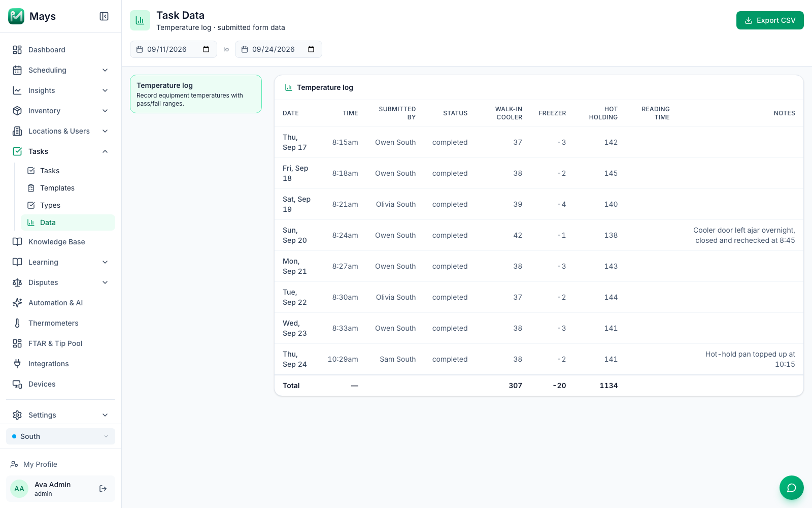812x508 pixels.
Task: Click the note about Cooler door left ajar
Action: pyautogui.click(x=744, y=235)
